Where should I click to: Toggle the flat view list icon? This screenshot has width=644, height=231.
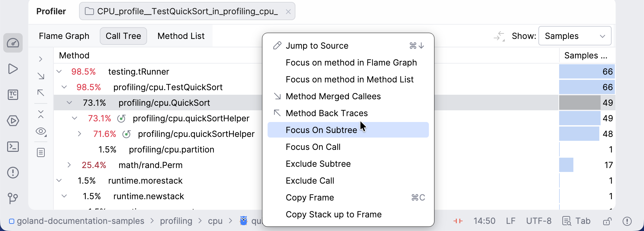pyautogui.click(x=41, y=152)
